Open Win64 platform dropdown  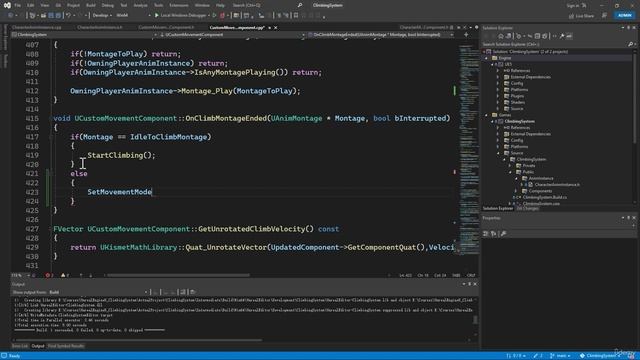133,16
